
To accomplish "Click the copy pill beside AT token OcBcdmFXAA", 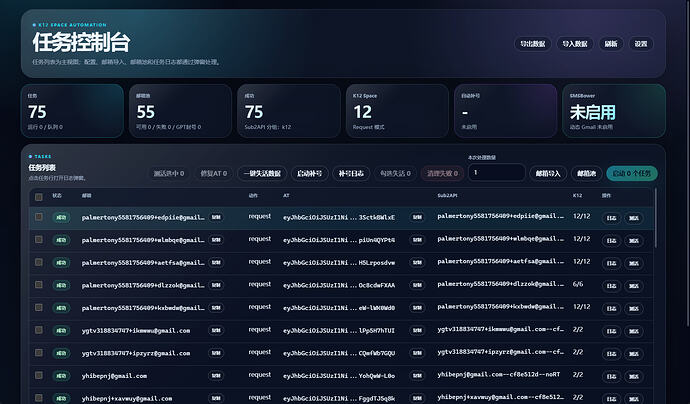I will point(417,285).
